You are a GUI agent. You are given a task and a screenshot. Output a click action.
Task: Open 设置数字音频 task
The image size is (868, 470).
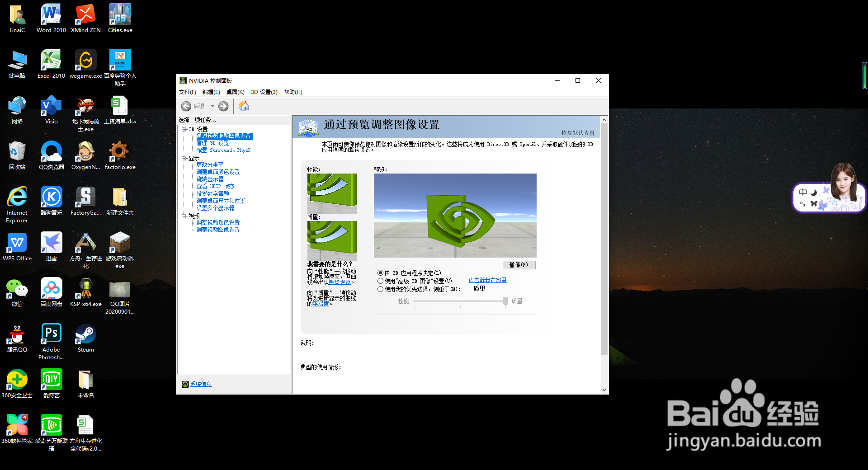click(212, 193)
